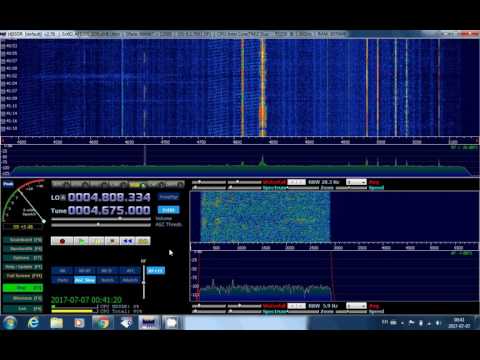The height and width of the screenshot is (360, 480).
Task: Click the LO frequency display
Action: click(x=109, y=197)
